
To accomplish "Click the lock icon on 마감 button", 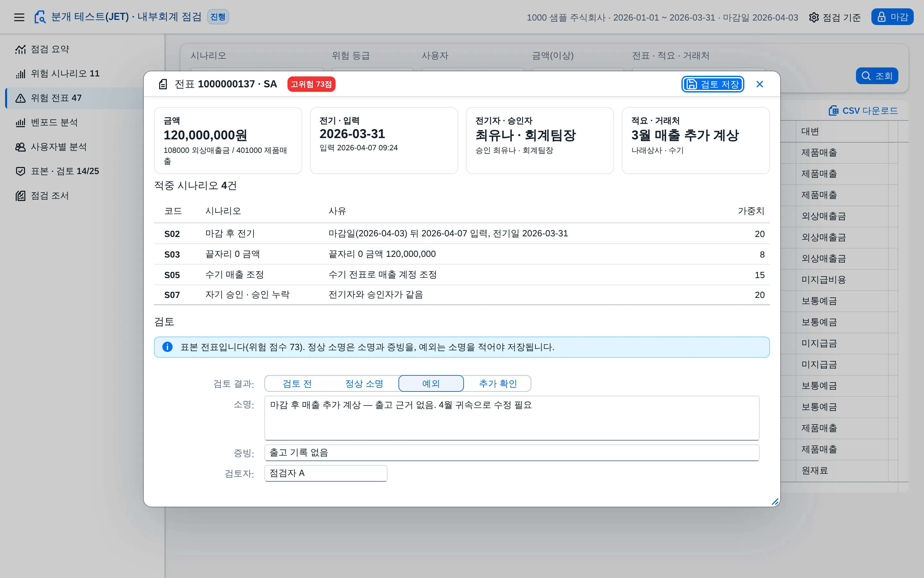I will [x=881, y=17].
